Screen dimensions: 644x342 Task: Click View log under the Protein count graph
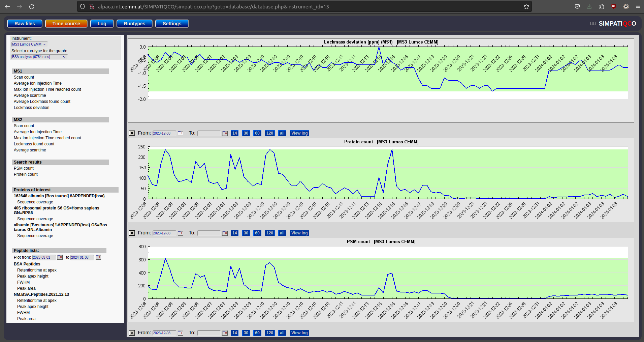299,233
